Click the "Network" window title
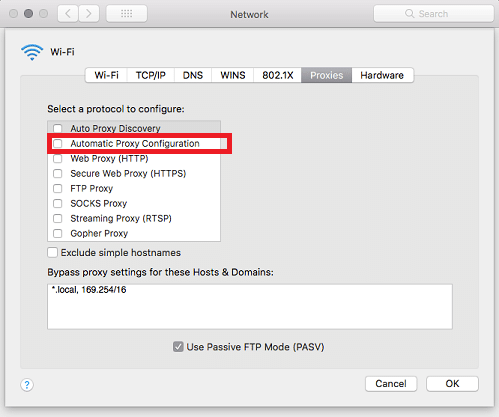This screenshot has height=417, width=499. click(x=249, y=14)
